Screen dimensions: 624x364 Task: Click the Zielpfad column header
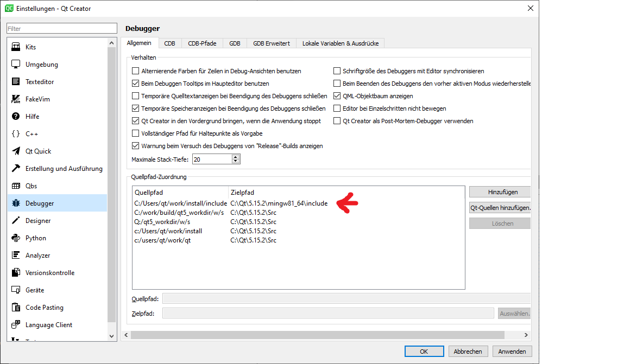pos(346,193)
